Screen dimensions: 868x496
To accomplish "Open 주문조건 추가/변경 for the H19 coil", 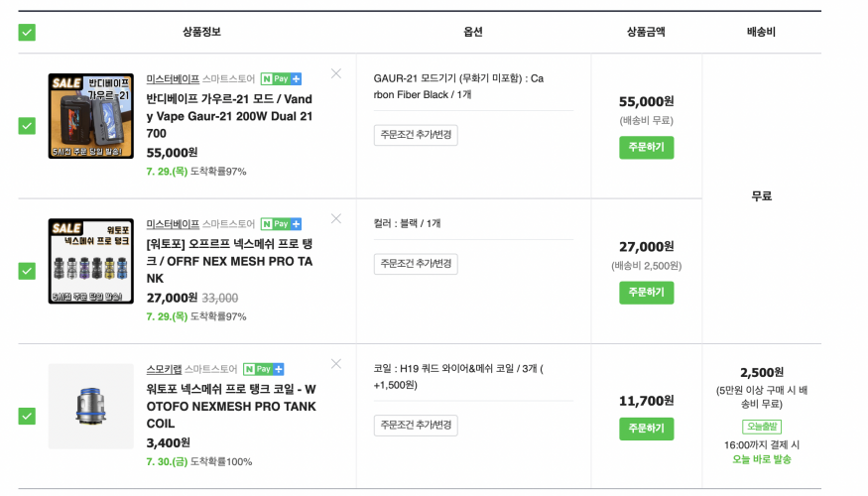I will 416,426.
